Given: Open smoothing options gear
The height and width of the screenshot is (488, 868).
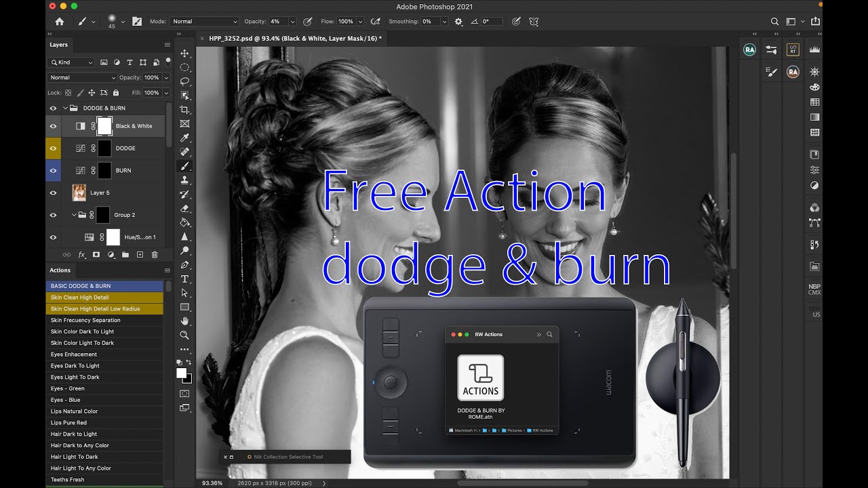Looking at the screenshot, I should [458, 22].
